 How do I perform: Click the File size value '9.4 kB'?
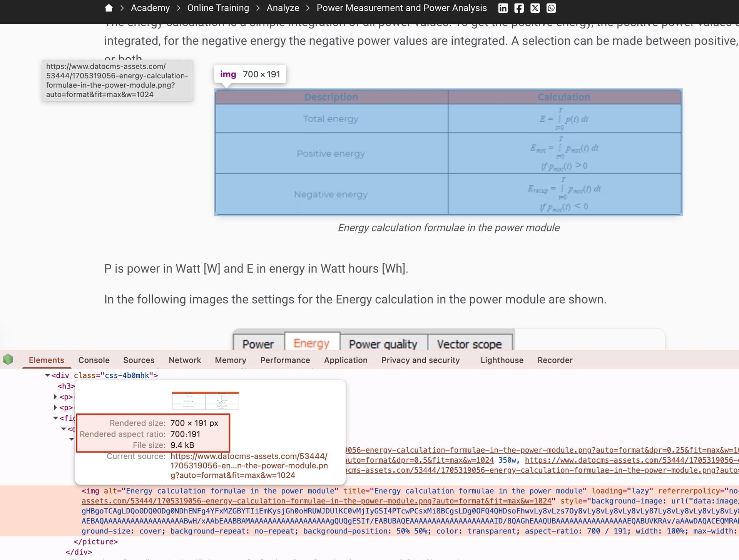[182, 445]
